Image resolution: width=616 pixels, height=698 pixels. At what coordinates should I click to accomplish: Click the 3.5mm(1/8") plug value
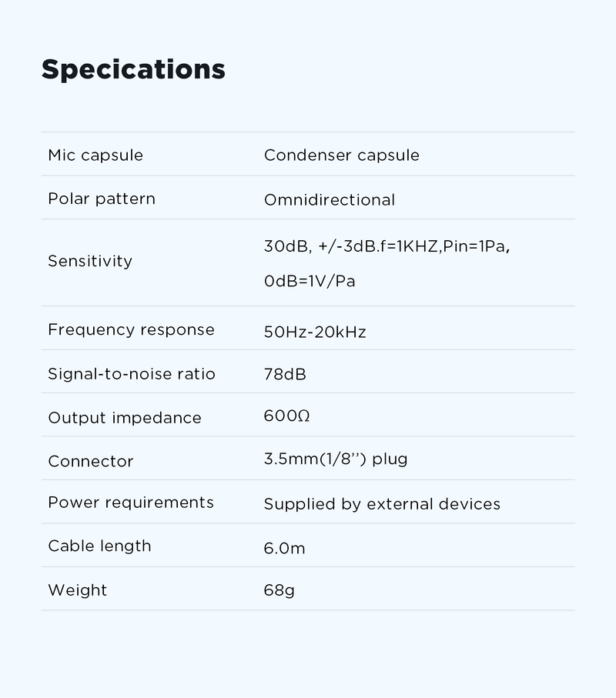pos(336,459)
